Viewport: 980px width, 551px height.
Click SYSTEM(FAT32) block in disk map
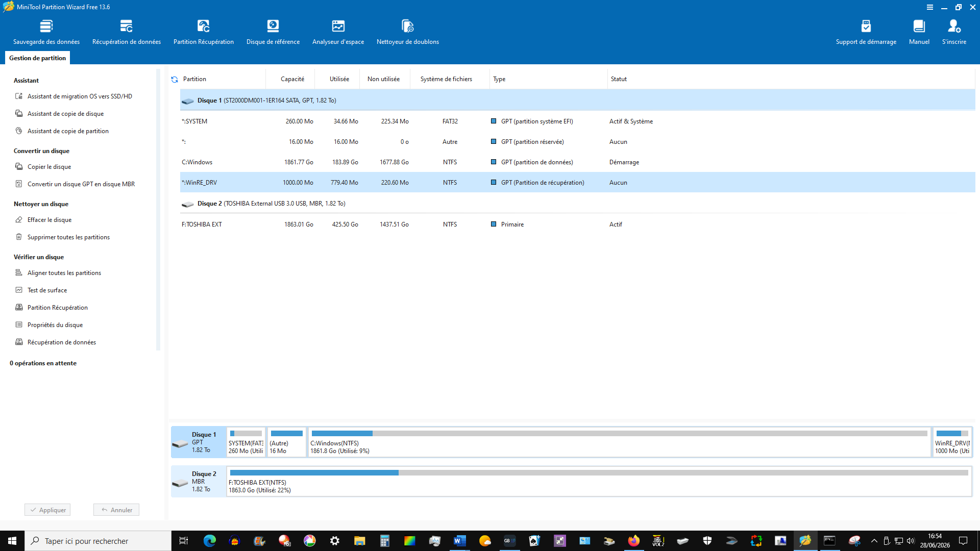(x=246, y=442)
